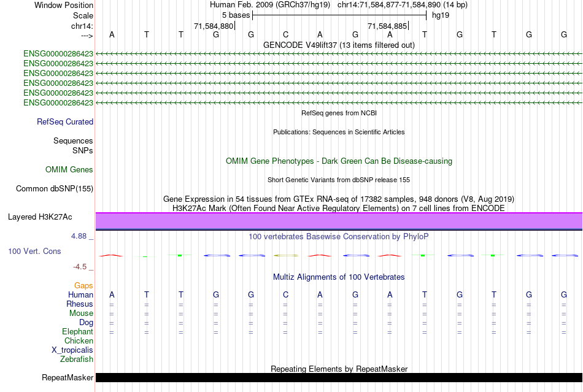Open the Human Feb. 2009 (GRCh37/hg19) assembly text
The image size is (583, 392).
click(x=270, y=5)
